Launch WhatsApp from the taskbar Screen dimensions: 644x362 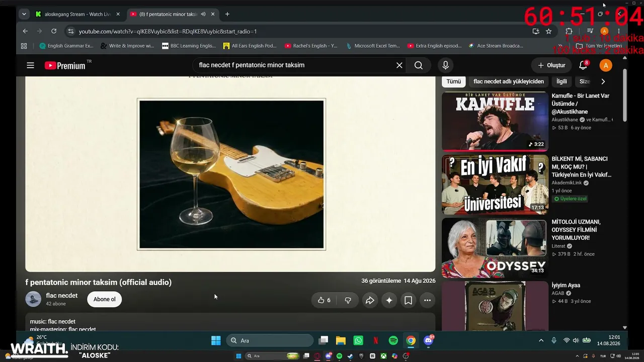click(x=358, y=340)
